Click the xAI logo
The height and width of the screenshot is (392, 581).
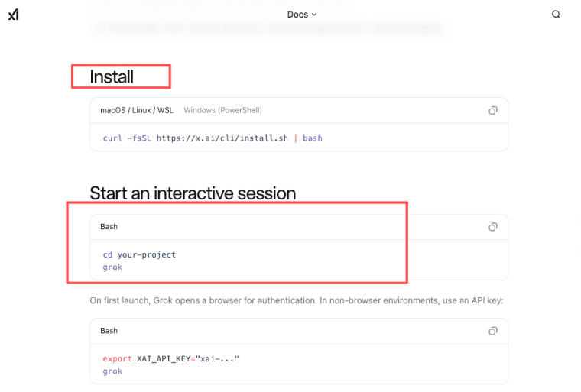tap(13, 15)
